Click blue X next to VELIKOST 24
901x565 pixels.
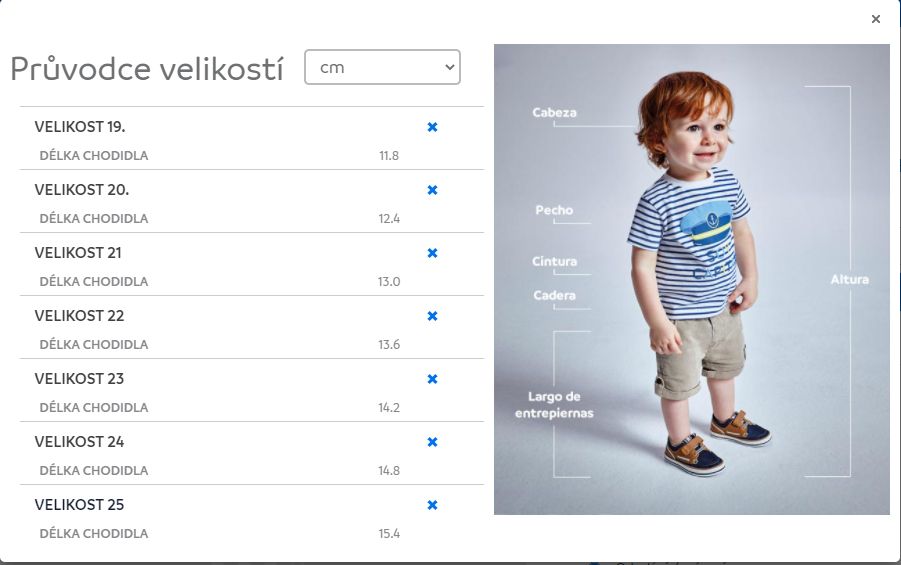point(433,442)
